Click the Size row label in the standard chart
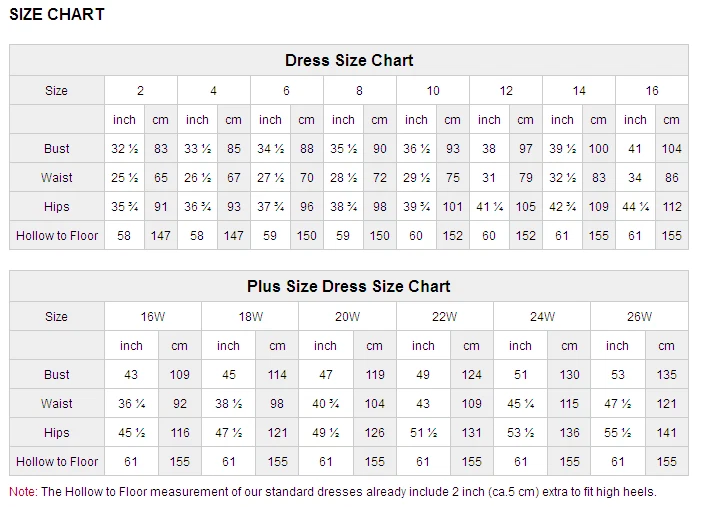This screenshot has width=703, height=507. [x=57, y=91]
